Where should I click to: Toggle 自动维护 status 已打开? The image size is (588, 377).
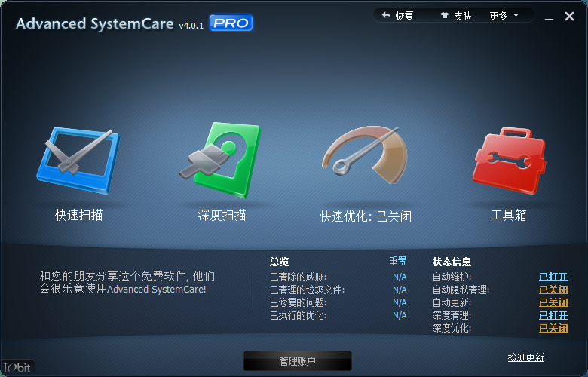553,277
